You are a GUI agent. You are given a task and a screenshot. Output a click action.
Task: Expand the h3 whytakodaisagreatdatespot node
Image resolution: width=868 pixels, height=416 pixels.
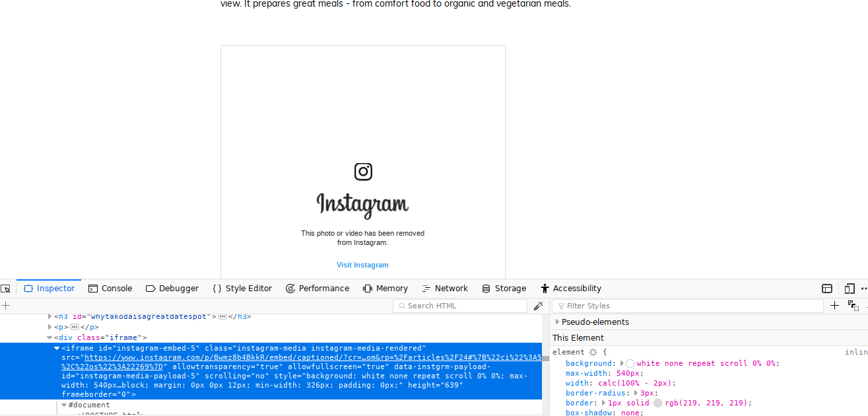tap(50, 317)
